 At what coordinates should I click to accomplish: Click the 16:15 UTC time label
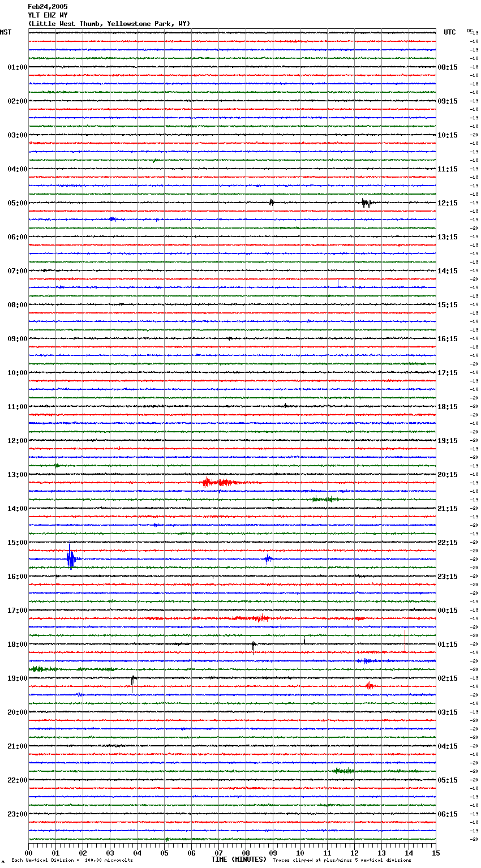pos(448,339)
